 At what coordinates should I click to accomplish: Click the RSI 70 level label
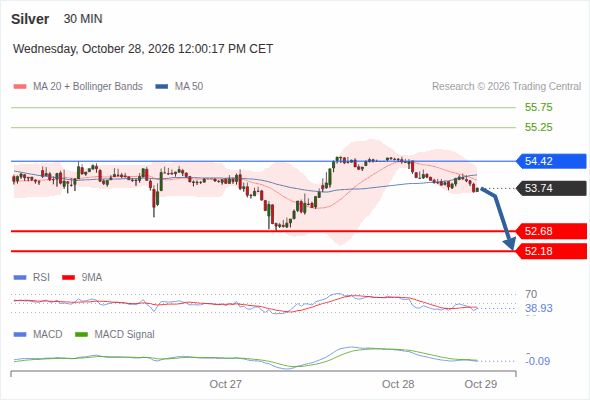[x=531, y=294]
